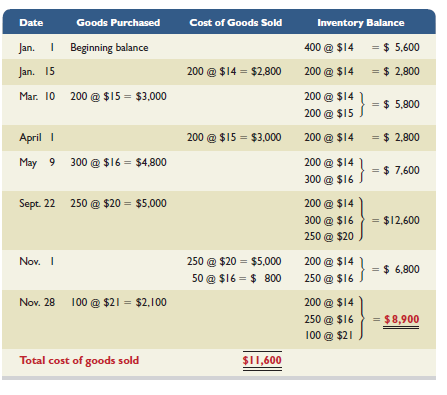Select the red $11,600 total

pos(262,360)
